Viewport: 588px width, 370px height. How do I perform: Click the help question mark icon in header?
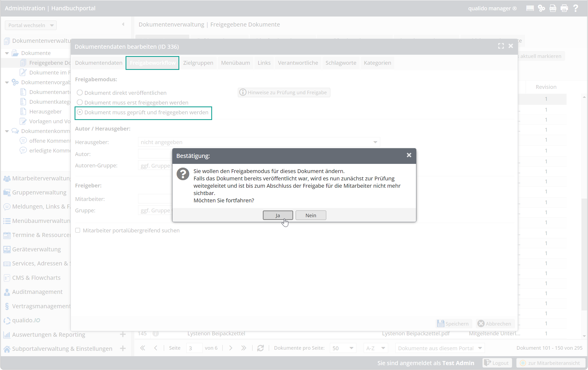tap(576, 8)
